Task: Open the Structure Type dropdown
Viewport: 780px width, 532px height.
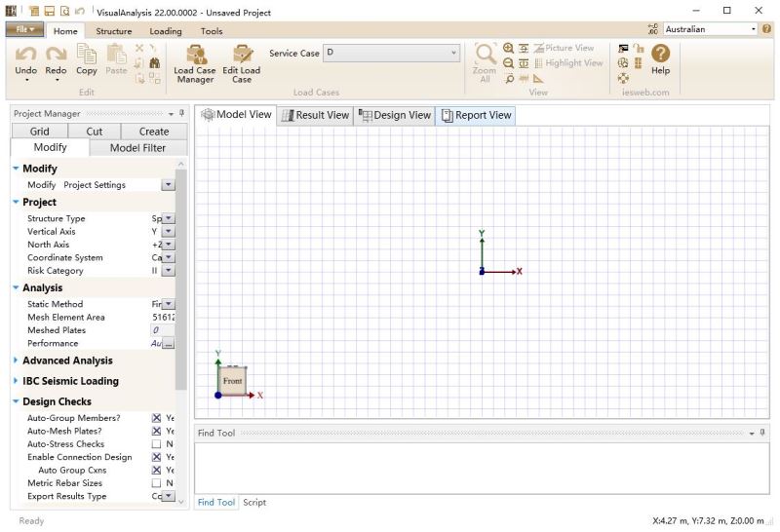Action: (168, 218)
